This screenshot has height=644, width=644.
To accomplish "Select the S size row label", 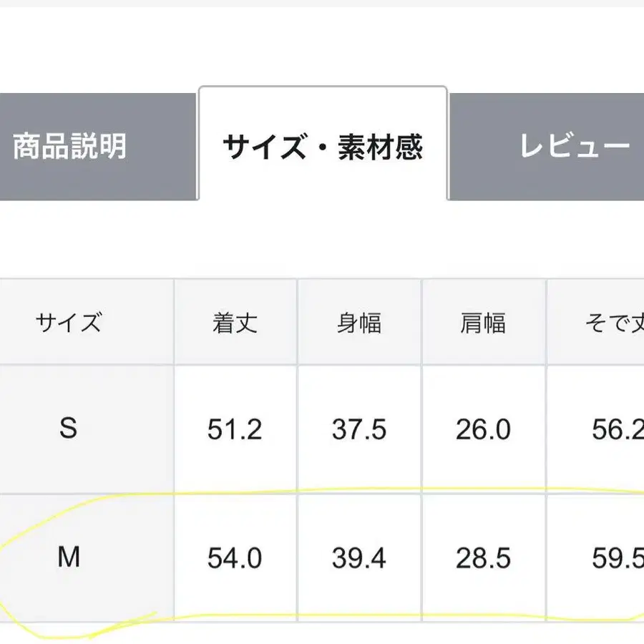I will [69, 429].
